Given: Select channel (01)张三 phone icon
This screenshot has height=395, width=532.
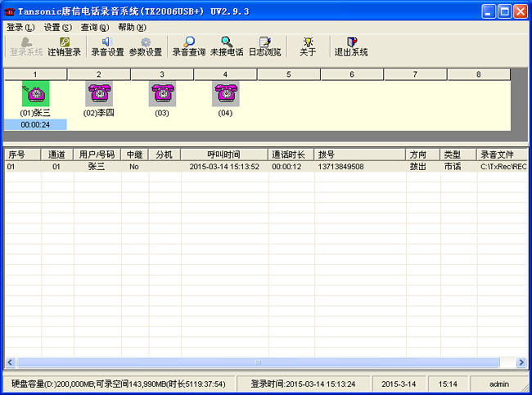Looking at the screenshot, I should pyautogui.click(x=35, y=94).
